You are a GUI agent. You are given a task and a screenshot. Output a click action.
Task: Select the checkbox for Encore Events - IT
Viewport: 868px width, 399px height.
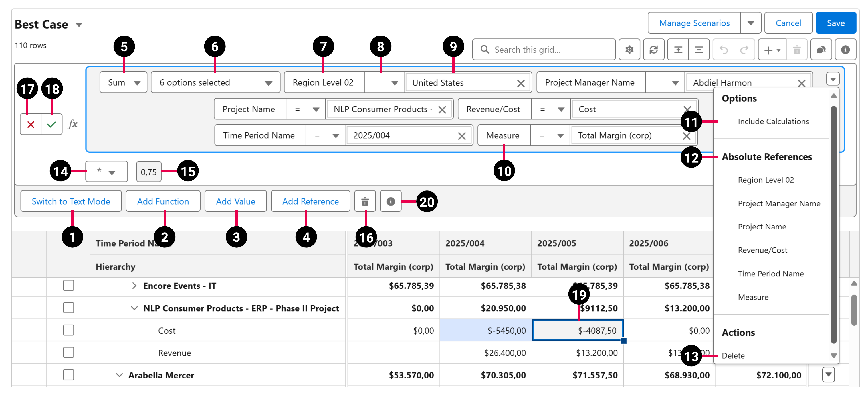coord(68,286)
